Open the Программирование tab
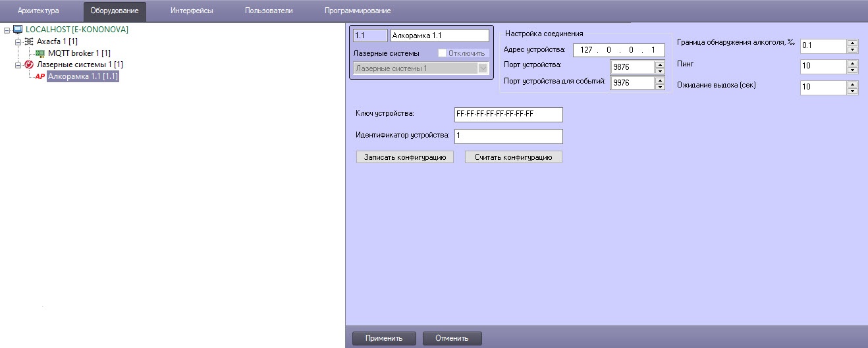The height and width of the screenshot is (348, 868). pyautogui.click(x=358, y=11)
